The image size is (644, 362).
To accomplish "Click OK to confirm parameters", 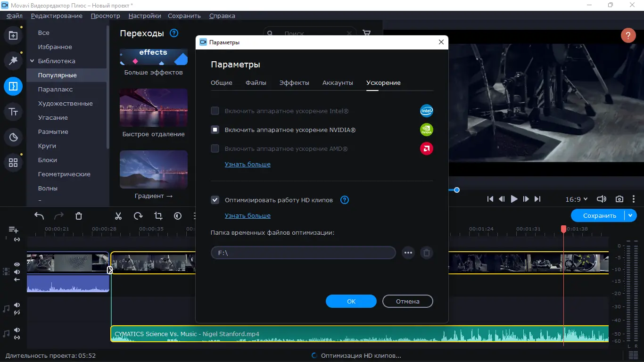I will [351, 301].
